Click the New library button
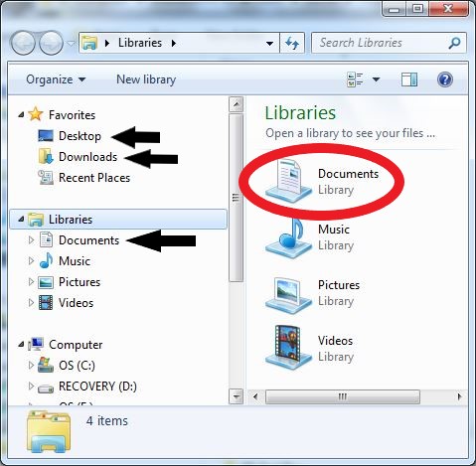 146,79
